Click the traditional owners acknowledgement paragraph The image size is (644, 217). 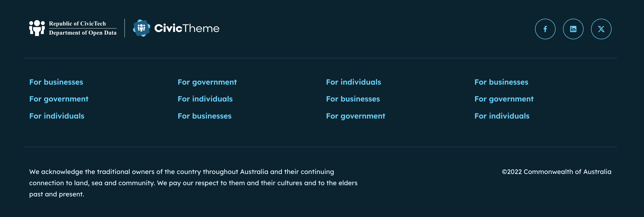(193, 183)
